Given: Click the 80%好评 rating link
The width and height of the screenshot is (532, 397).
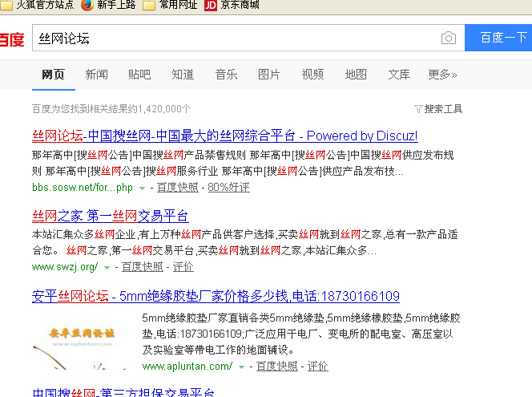Looking at the screenshot, I should 228,188.
